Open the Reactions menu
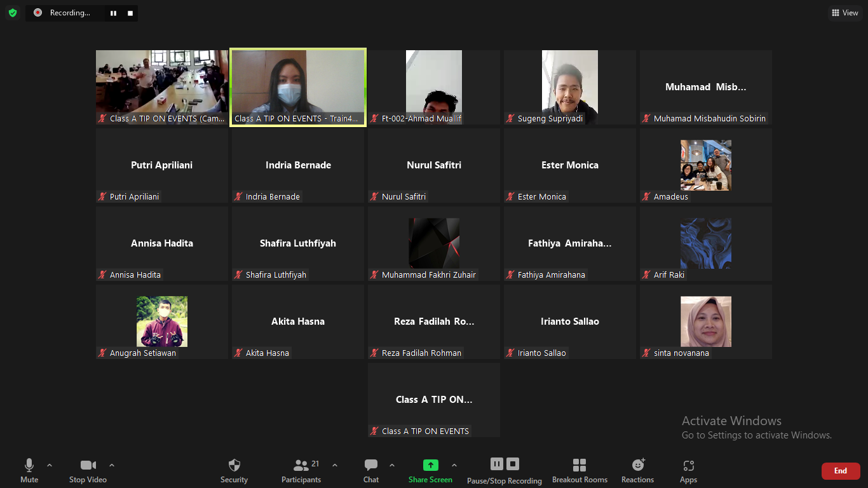This screenshot has height=488, width=868. click(637, 470)
